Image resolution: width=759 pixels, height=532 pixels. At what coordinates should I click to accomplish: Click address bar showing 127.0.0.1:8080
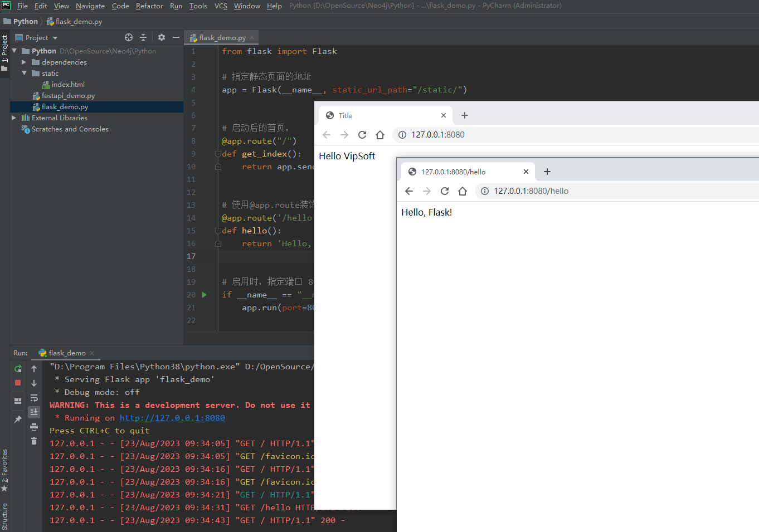576,135
